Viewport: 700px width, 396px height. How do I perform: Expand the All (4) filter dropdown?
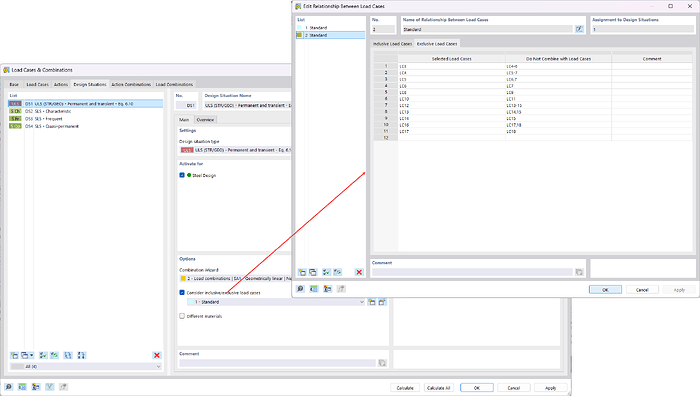coord(86,367)
